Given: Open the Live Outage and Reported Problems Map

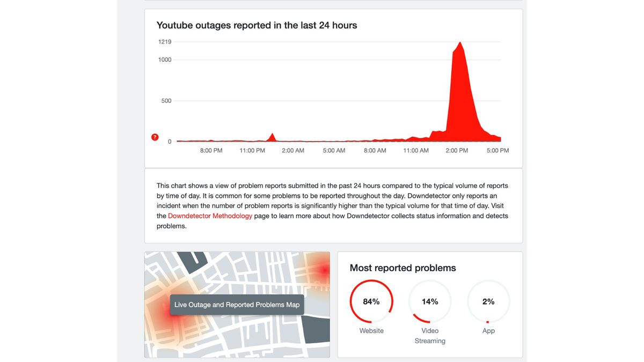Looking at the screenshot, I should pos(237,304).
